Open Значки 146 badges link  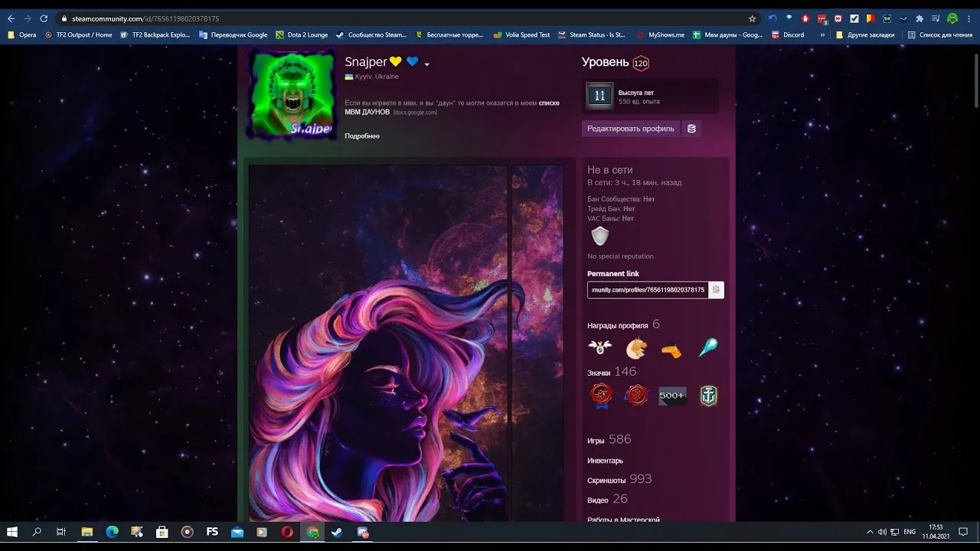612,372
